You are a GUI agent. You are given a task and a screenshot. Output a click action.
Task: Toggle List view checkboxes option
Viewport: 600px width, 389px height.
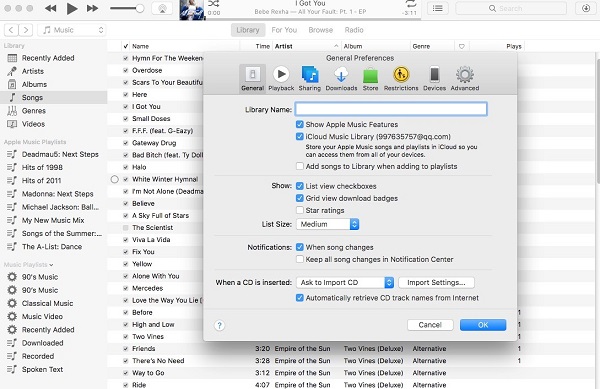pos(300,186)
